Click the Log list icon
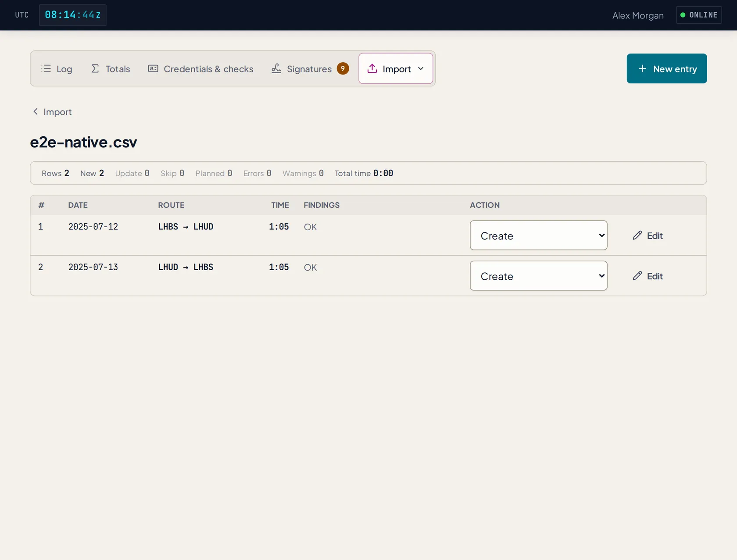 pyautogui.click(x=46, y=68)
